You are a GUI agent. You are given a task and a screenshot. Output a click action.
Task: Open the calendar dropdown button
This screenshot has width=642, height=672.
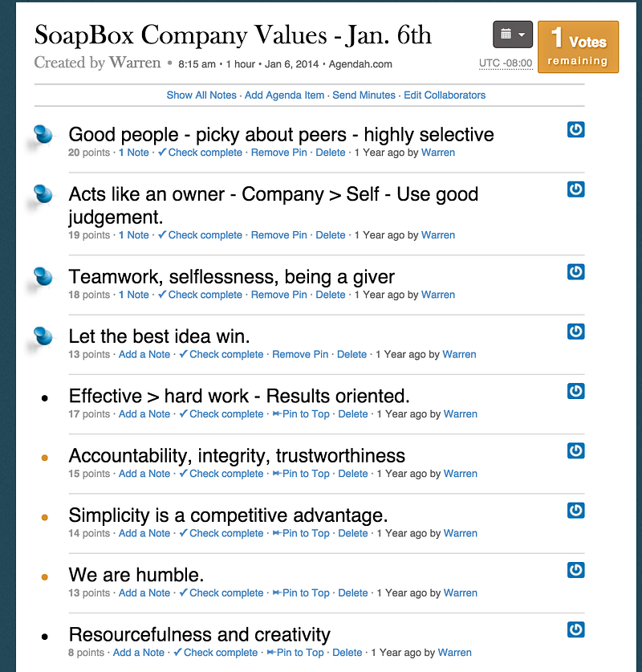(x=513, y=35)
